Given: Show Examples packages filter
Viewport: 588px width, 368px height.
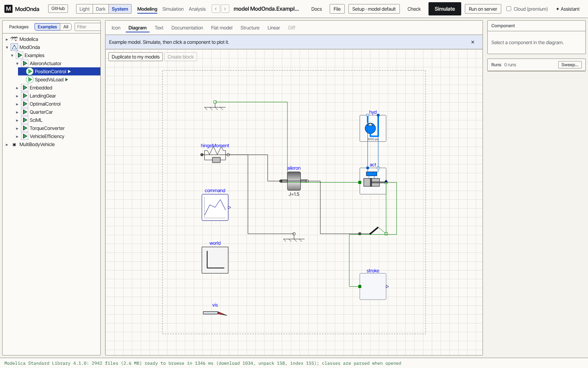Looking at the screenshot, I should tap(47, 27).
